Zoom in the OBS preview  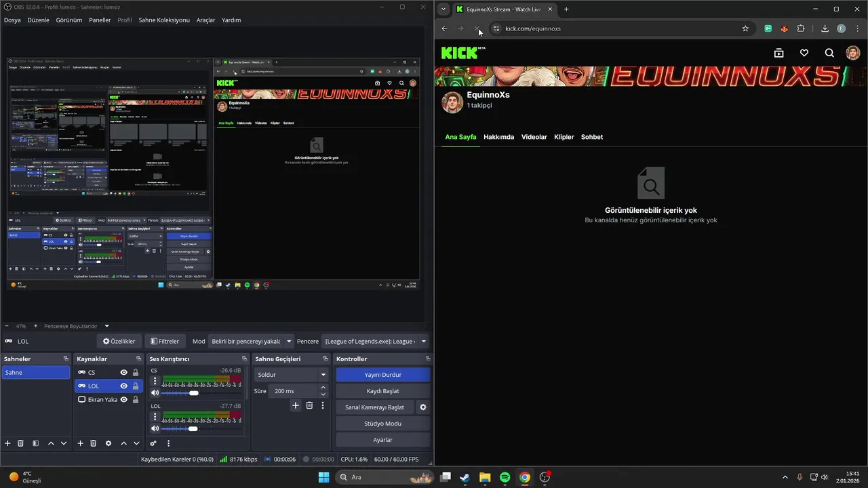point(37,326)
